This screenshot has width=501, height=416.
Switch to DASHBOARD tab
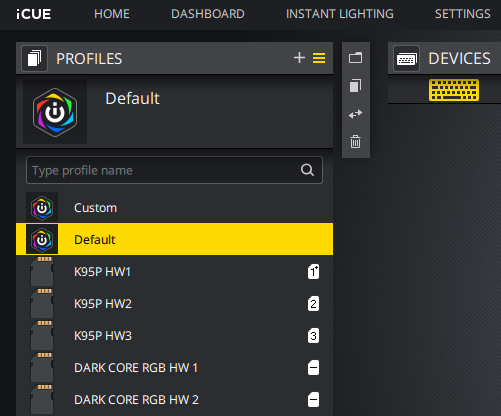pyautogui.click(x=208, y=14)
